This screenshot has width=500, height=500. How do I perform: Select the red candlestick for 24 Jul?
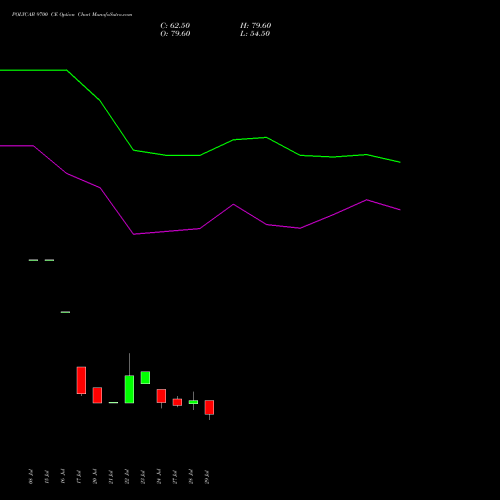(161, 396)
